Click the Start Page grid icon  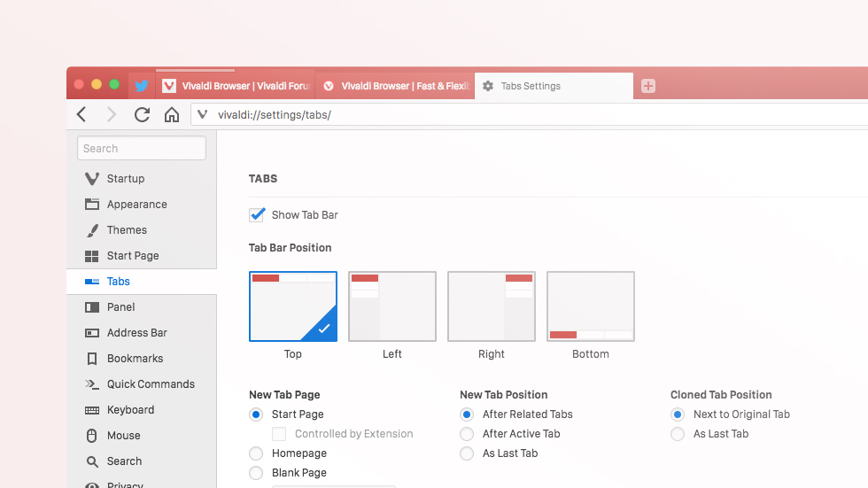[92, 256]
